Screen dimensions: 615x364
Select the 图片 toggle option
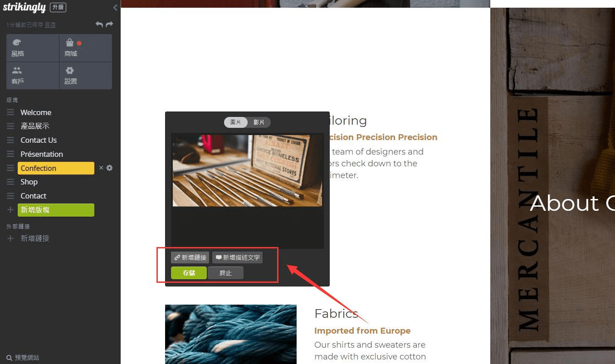pos(236,122)
